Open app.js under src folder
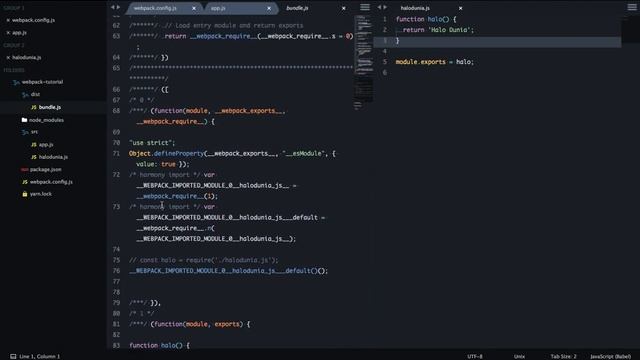 (x=46, y=144)
